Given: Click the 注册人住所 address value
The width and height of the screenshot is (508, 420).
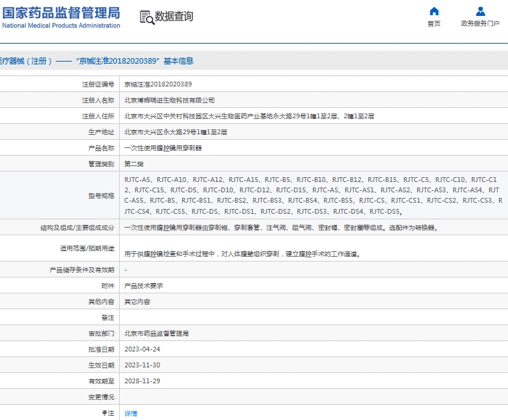Looking at the screenshot, I should pyautogui.click(x=249, y=116).
